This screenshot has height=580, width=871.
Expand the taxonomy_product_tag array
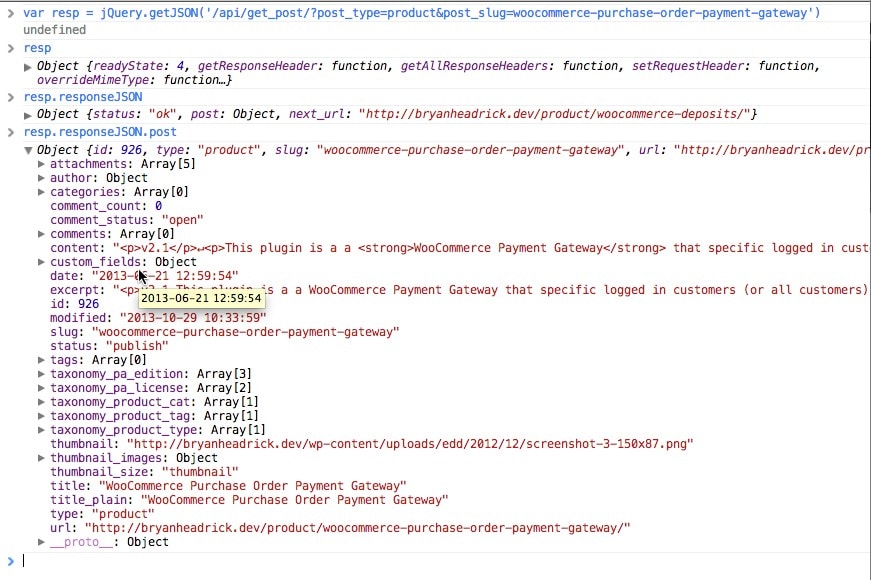[42, 416]
